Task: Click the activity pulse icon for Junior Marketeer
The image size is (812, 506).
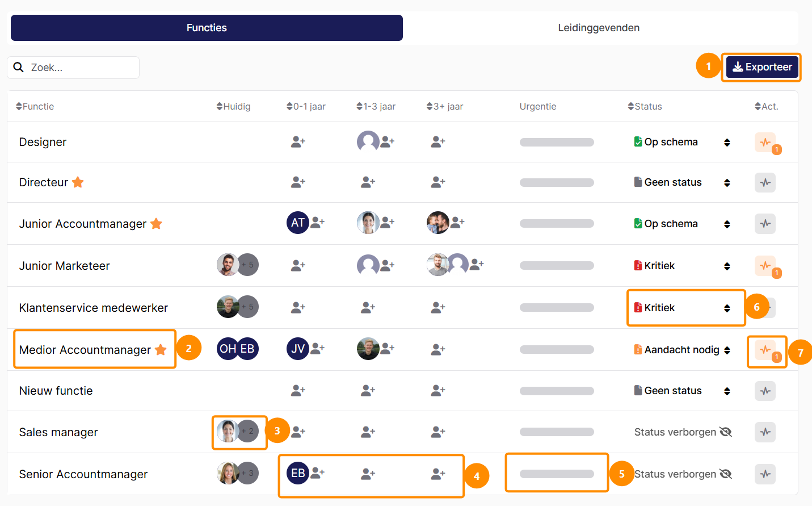Action: [765, 266]
